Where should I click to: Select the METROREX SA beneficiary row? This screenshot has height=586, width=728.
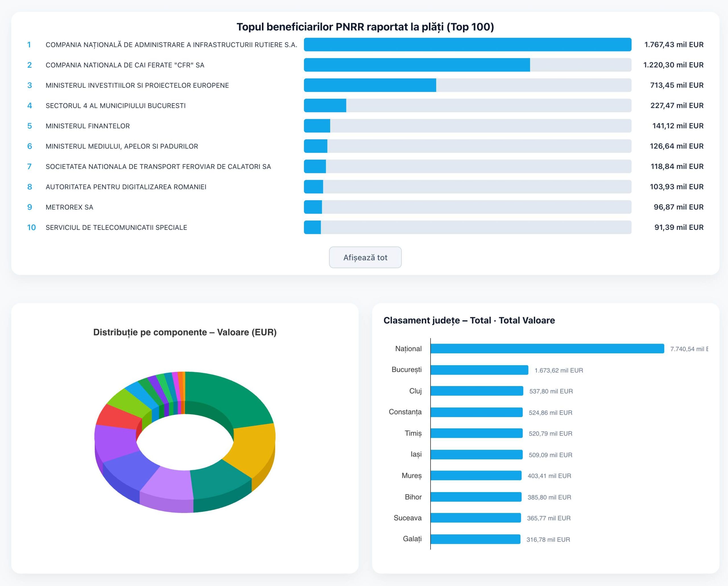pyautogui.click(x=365, y=207)
